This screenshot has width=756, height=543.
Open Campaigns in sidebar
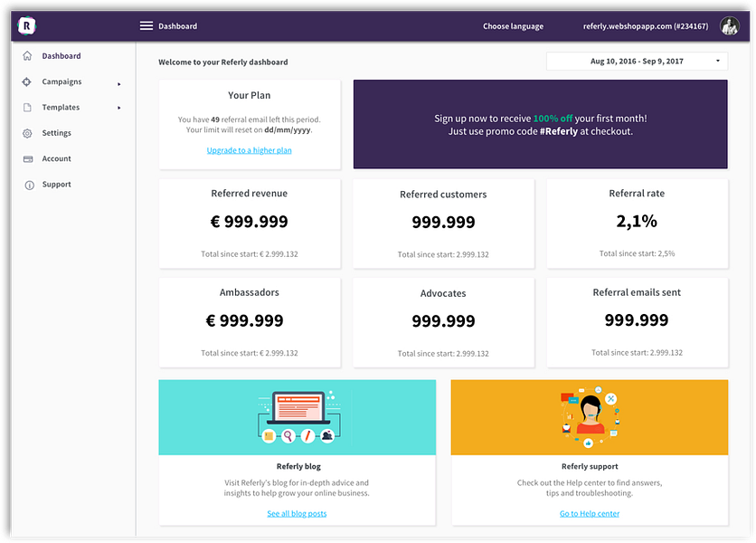[61, 81]
